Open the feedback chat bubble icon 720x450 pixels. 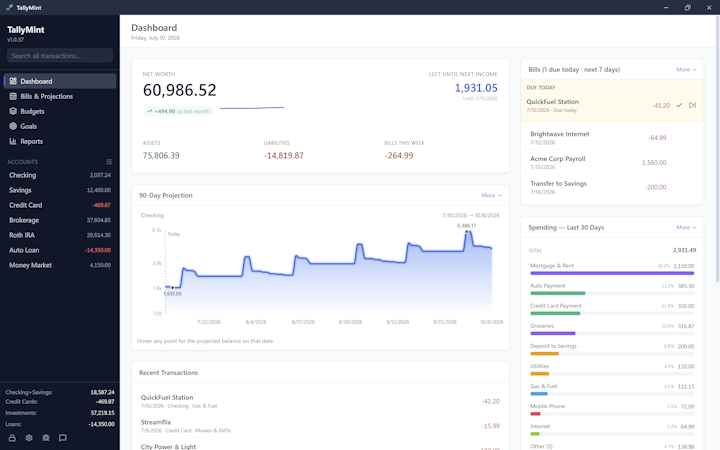pos(63,438)
